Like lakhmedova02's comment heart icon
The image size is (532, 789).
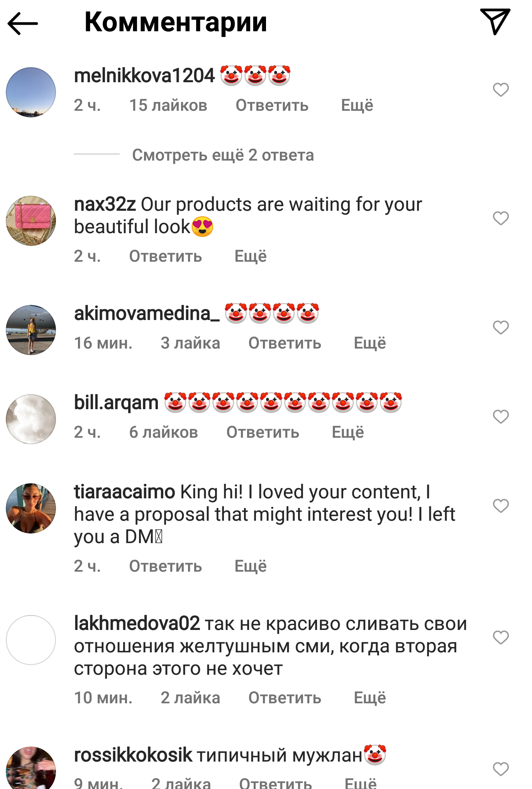[501, 637]
